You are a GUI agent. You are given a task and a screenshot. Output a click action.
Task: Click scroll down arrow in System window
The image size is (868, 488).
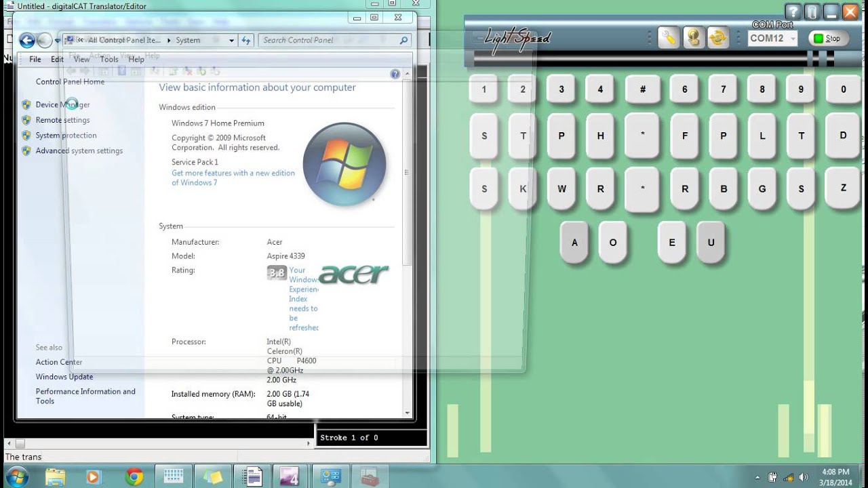[407, 412]
